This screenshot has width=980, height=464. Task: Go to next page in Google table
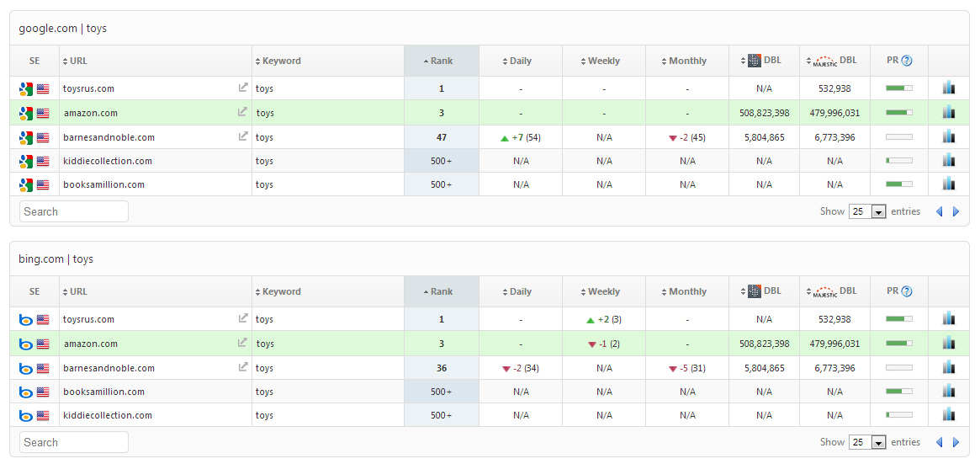[x=956, y=212]
